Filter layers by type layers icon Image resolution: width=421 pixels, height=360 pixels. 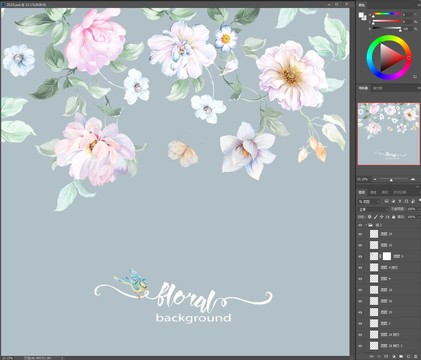[x=400, y=201]
